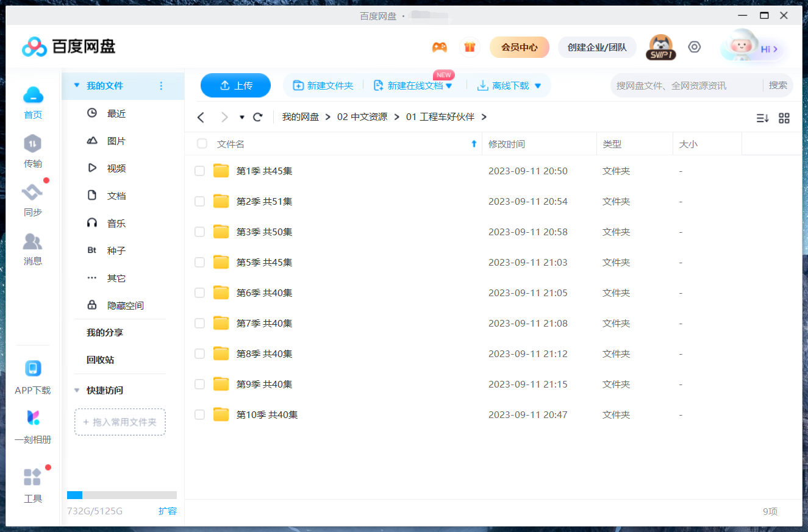Image resolution: width=808 pixels, height=532 pixels.
Task: Check the 第10季 共40集 folder
Action: click(x=199, y=414)
